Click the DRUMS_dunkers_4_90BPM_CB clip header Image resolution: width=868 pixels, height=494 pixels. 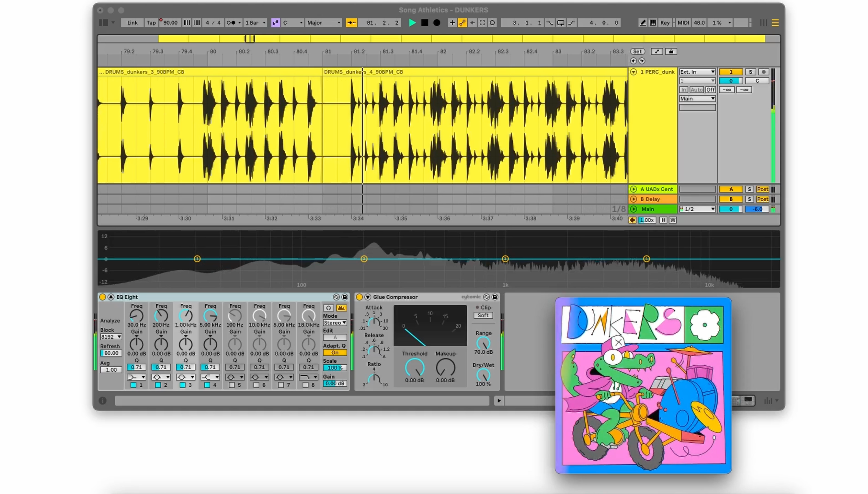[474, 72]
